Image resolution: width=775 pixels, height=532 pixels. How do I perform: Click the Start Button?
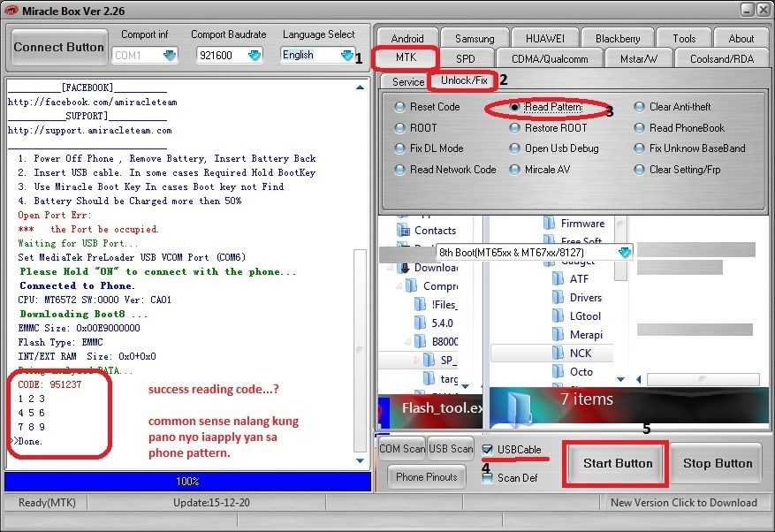618,463
